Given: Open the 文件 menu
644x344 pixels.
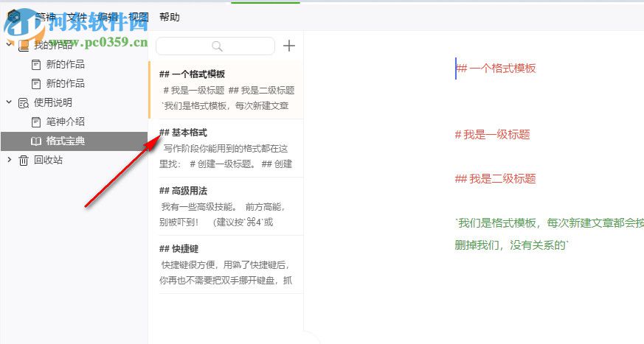Looking at the screenshot, I should click(77, 17).
